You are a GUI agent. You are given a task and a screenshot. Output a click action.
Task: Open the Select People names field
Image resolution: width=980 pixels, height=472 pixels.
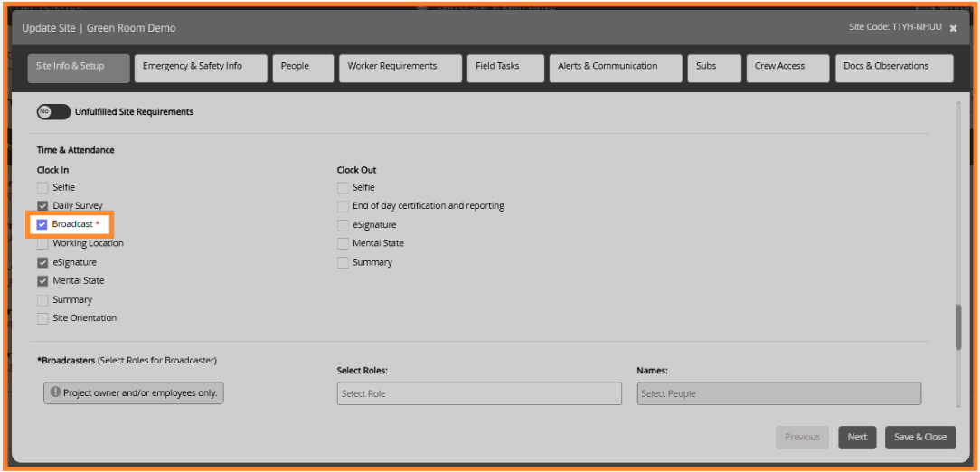pos(778,394)
